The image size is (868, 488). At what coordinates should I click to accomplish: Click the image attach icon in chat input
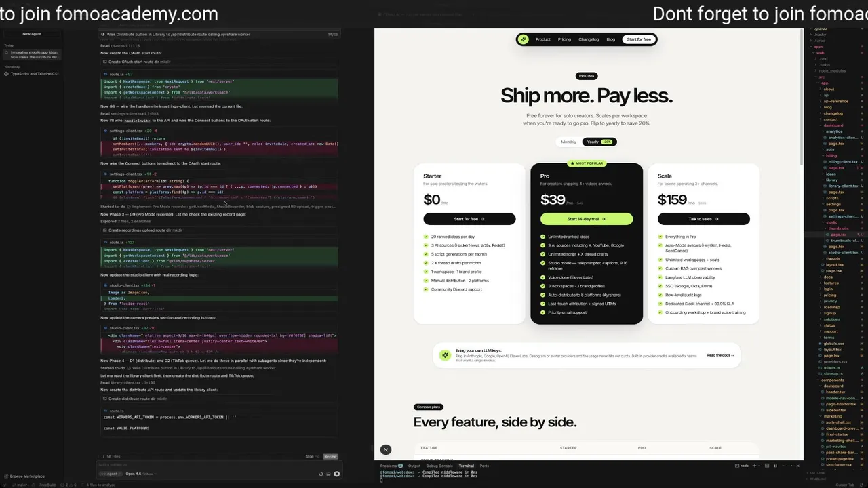[328, 474]
